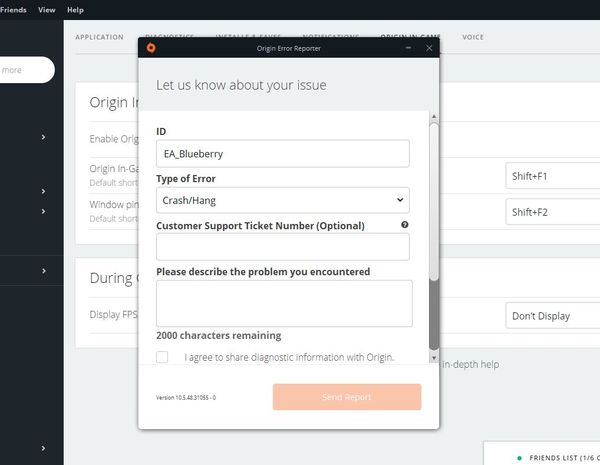Click the ID field containing EA_Blueberry
The width and height of the screenshot is (600, 465).
(283, 153)
